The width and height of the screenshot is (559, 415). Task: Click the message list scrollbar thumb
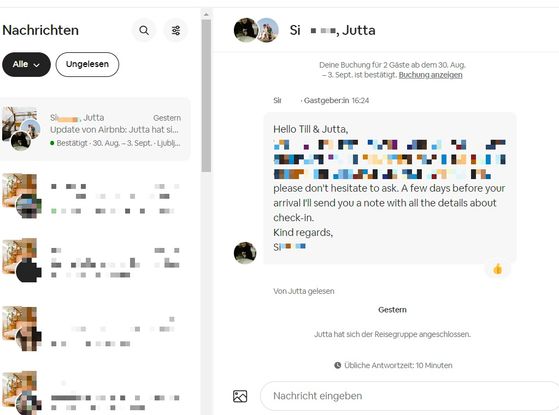tap(206, 96)
